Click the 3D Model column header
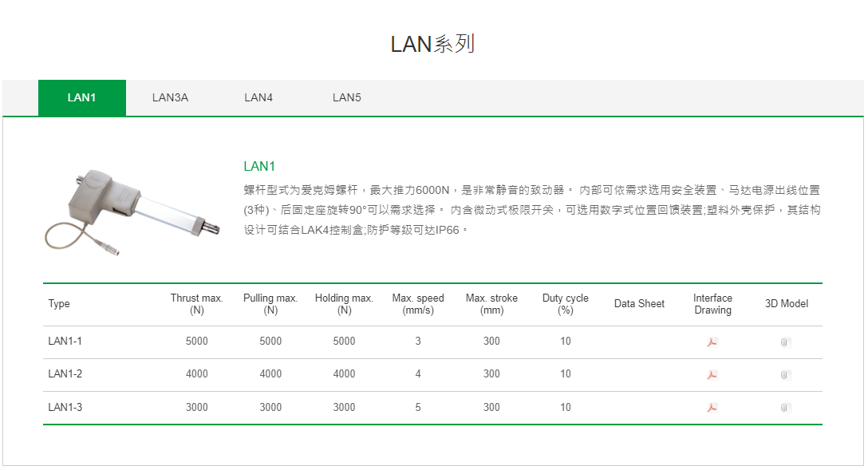Image resolution: width=868 pixels, height=470 pixels. point(786,303)
